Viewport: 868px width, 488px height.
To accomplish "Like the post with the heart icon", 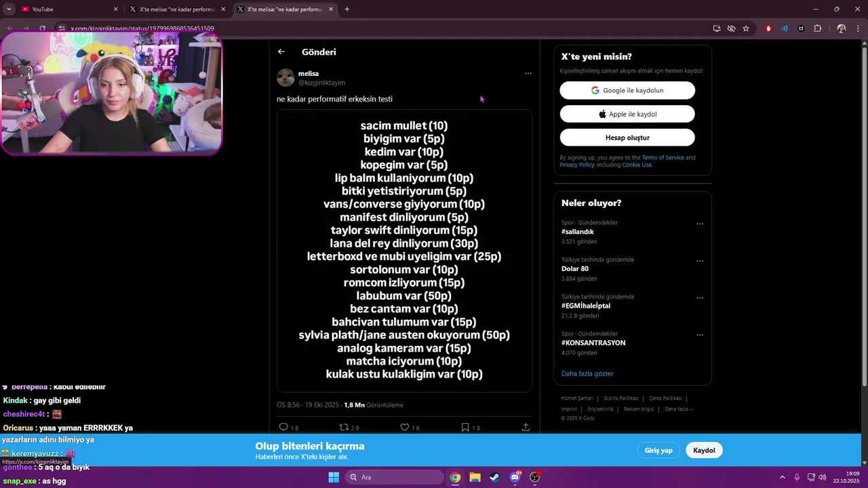I will (405, 427).
